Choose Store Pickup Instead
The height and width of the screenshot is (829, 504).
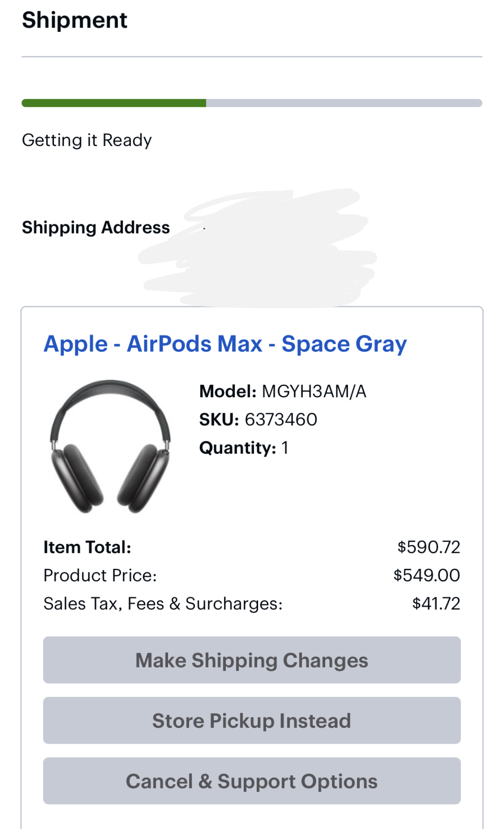(252, 720)
